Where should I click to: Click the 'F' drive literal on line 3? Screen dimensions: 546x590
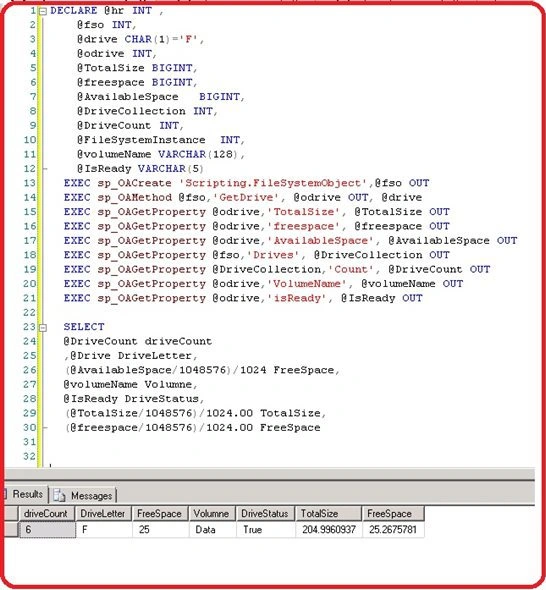(189, 39)
